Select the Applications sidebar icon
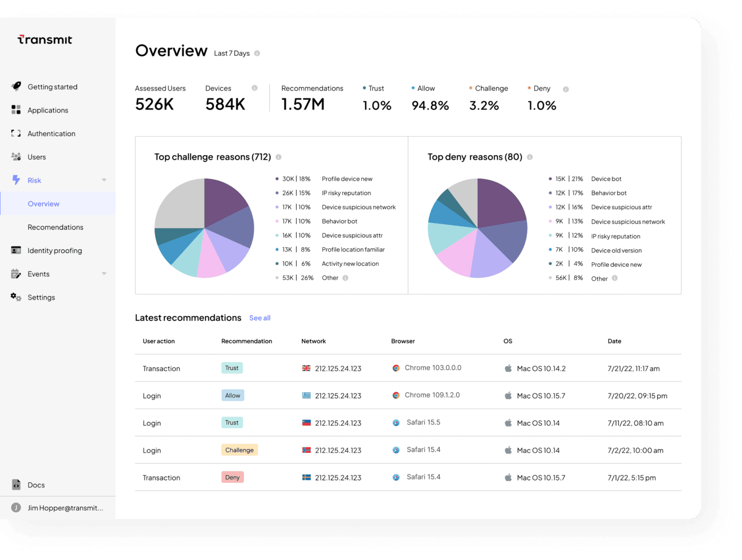 click(16, 110)
